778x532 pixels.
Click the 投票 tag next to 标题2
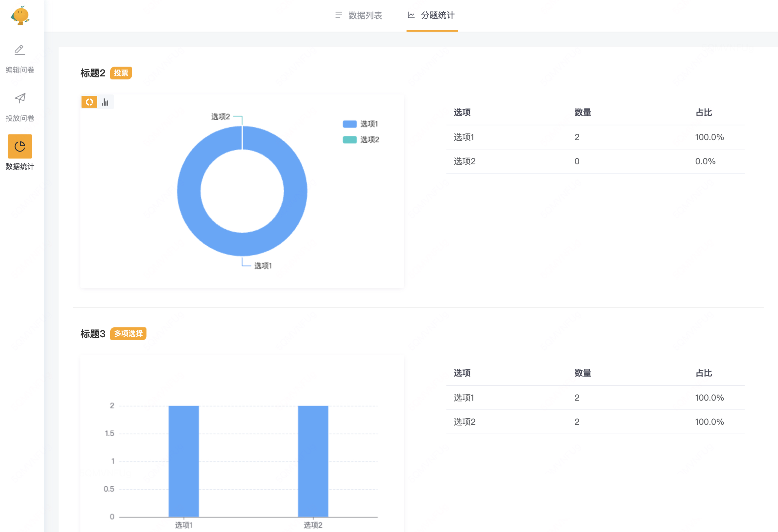pyautogui.click(x=121, y=73)
